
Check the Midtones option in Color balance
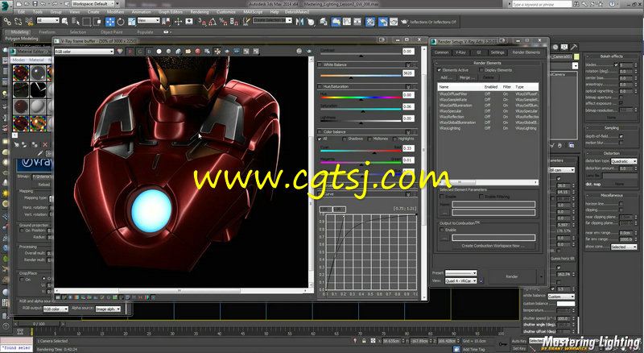coord(369,139)
